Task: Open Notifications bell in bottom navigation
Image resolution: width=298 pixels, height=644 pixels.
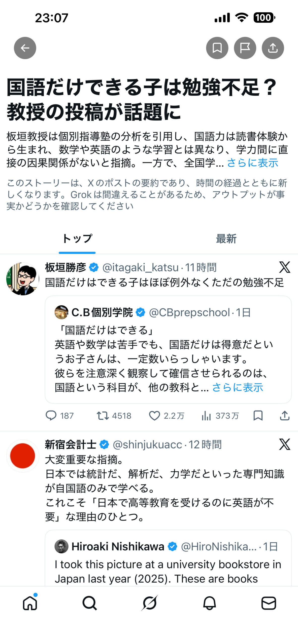Action: 209,603
